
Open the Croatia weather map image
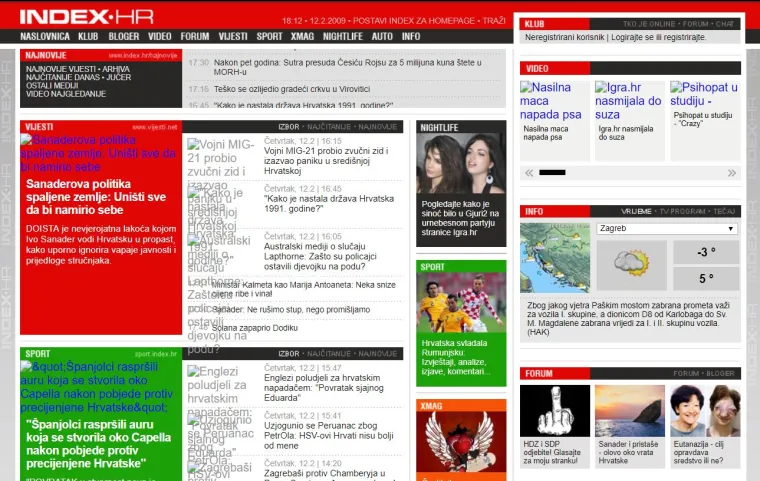(x=554, y=257)
